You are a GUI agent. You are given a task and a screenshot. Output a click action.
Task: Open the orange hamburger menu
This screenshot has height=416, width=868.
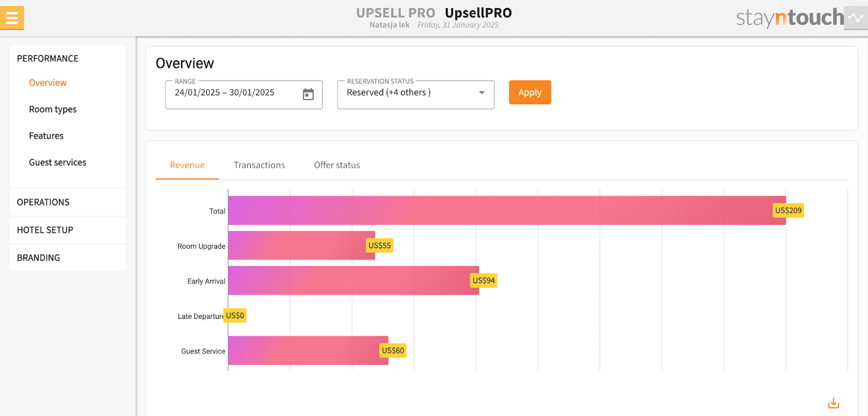point(12,18)
